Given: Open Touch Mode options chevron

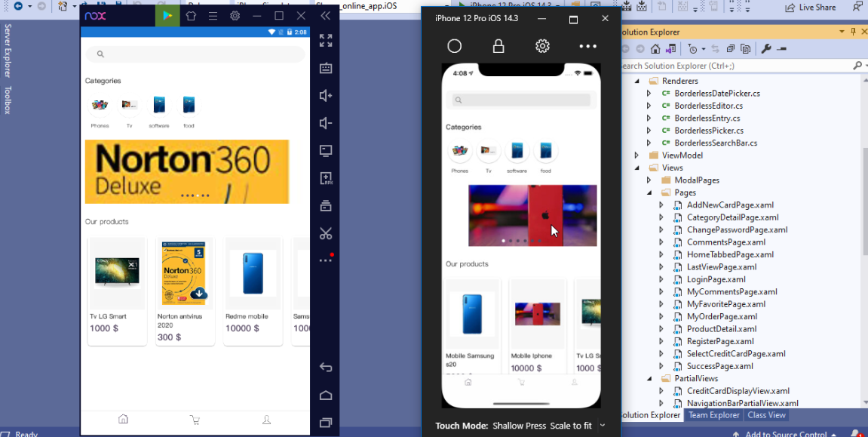Looking at the screenshot, I should (603, 426).
